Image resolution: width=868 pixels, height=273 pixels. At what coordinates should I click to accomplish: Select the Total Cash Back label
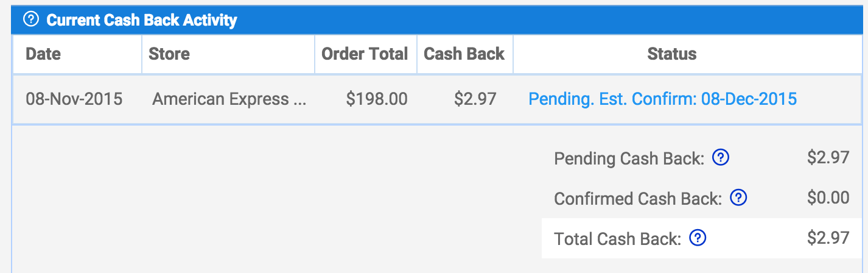[x=617, y=239]
